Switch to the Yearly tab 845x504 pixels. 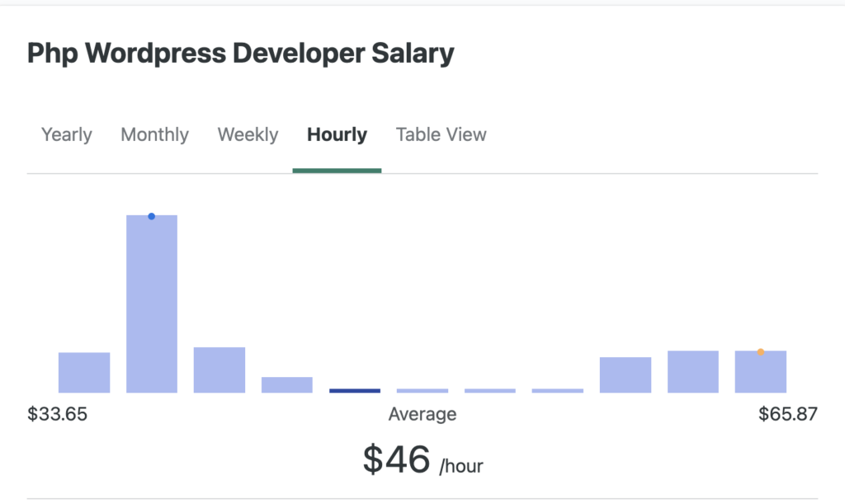[x=66, y=134]
